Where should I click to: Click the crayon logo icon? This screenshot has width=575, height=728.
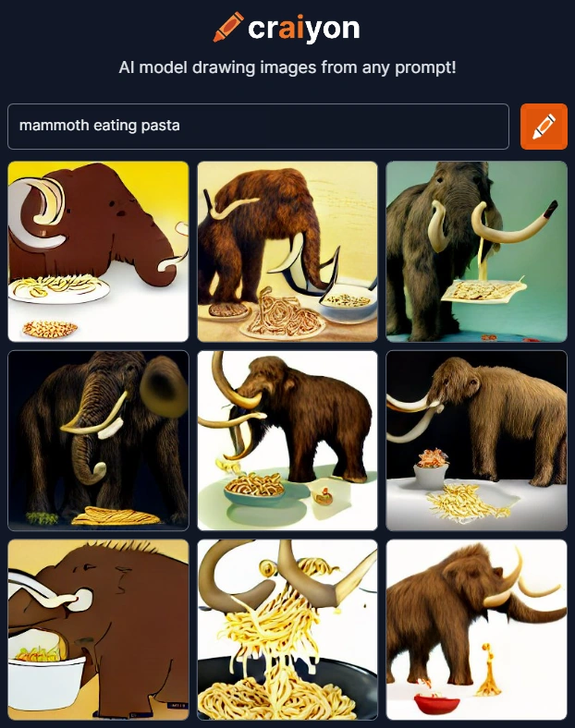pyautogui.click(x=228, y=27)
